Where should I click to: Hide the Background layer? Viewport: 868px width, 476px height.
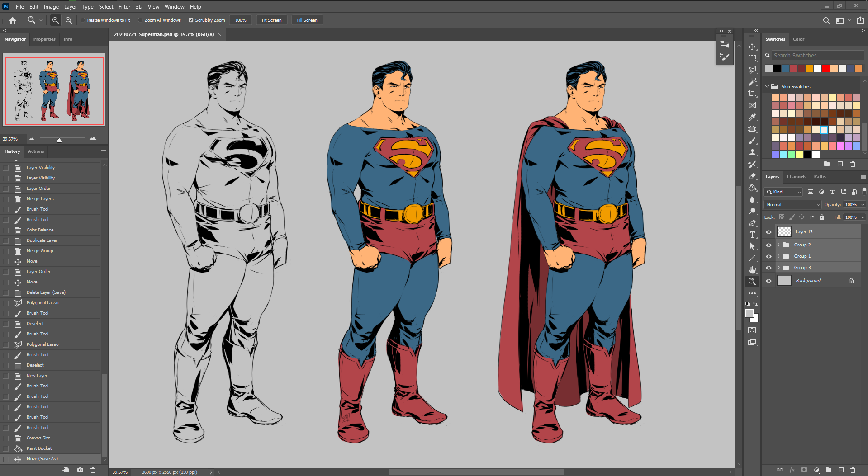pos(768,281)
